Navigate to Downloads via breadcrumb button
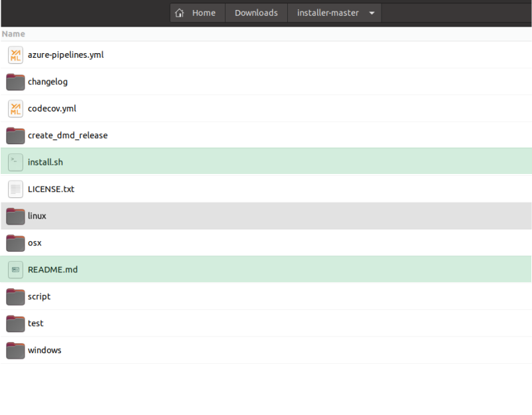Image resolution: width=532 pixels, height=415 pixels. pos(256,12)
